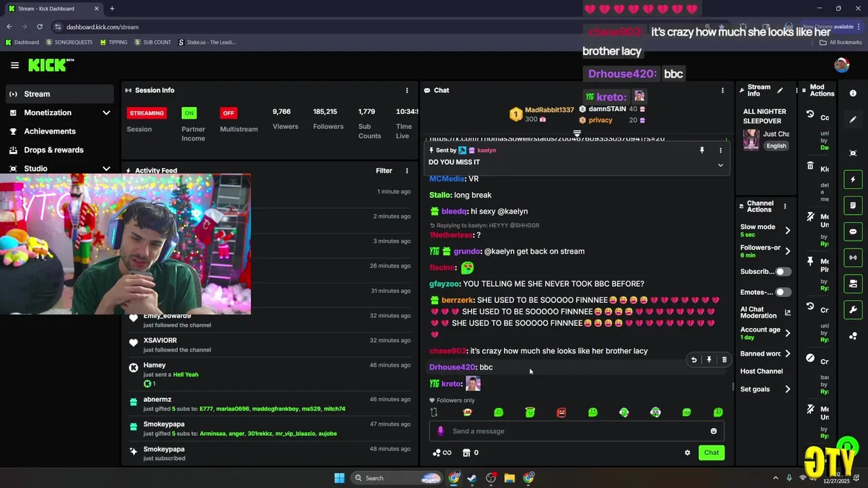Open emoji picker in message box
The height and width of the screenshot is (488, 868).
[x=713, y=431]
